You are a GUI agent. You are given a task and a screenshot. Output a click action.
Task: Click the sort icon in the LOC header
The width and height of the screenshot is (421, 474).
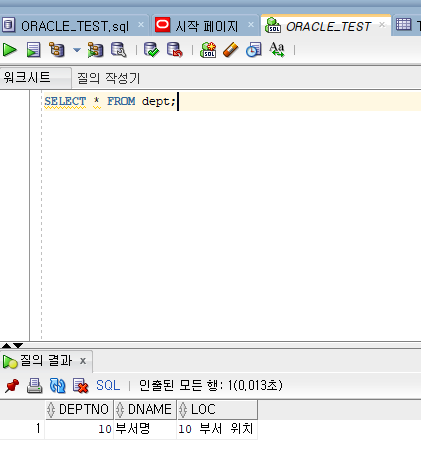[x=183, y=409]
